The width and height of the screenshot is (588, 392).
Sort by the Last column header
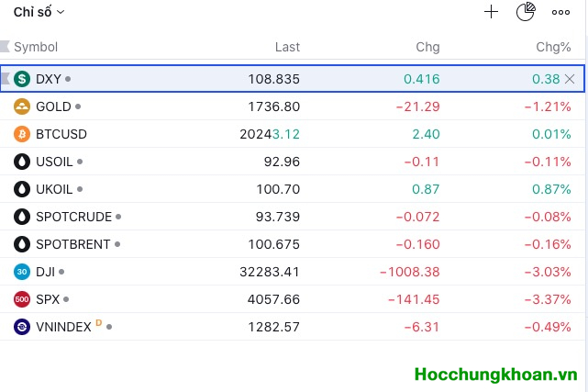click(287, 47)
